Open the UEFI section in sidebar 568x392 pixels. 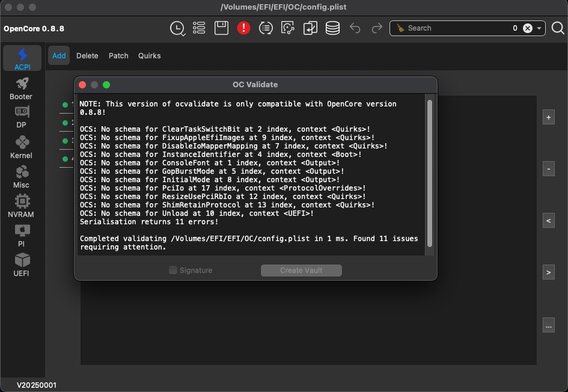click(x=22, y=265)
